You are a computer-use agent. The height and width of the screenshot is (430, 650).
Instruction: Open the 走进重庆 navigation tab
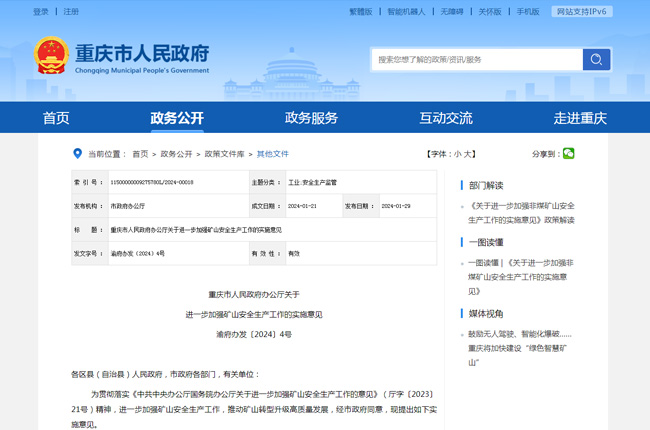pos(580,118)
